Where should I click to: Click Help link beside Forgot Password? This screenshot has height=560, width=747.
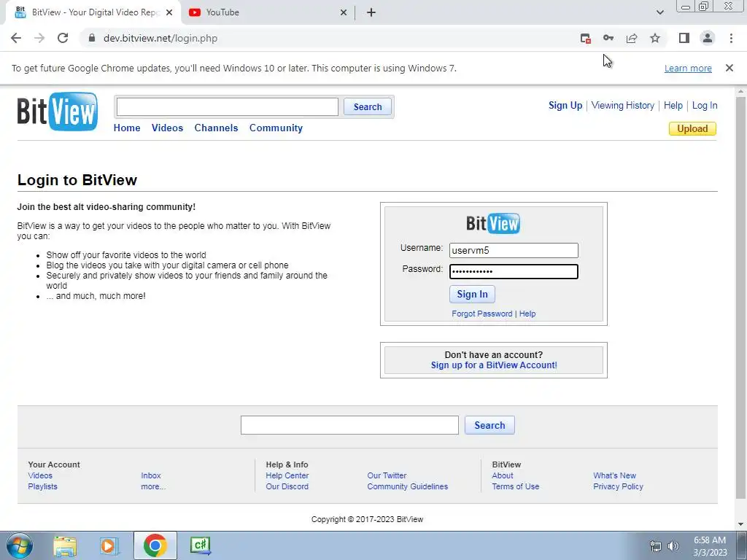[x=527, y=314]
